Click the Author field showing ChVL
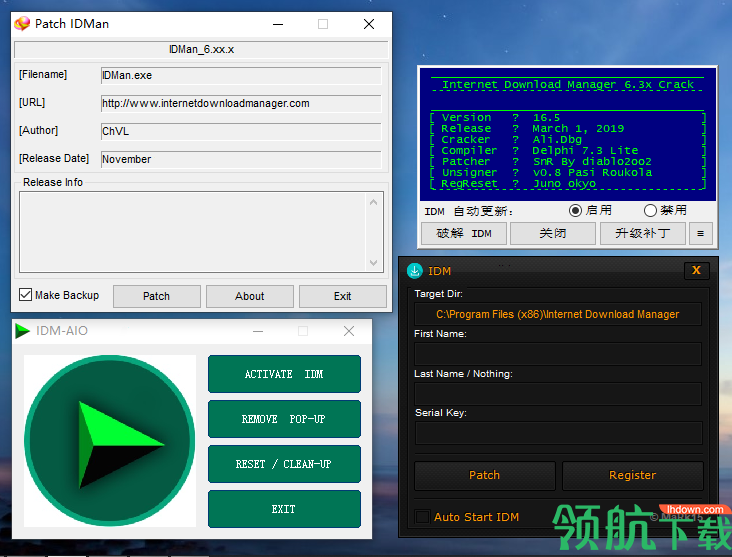Viewport: 732px width, 557px height. (x=241, y=132)
